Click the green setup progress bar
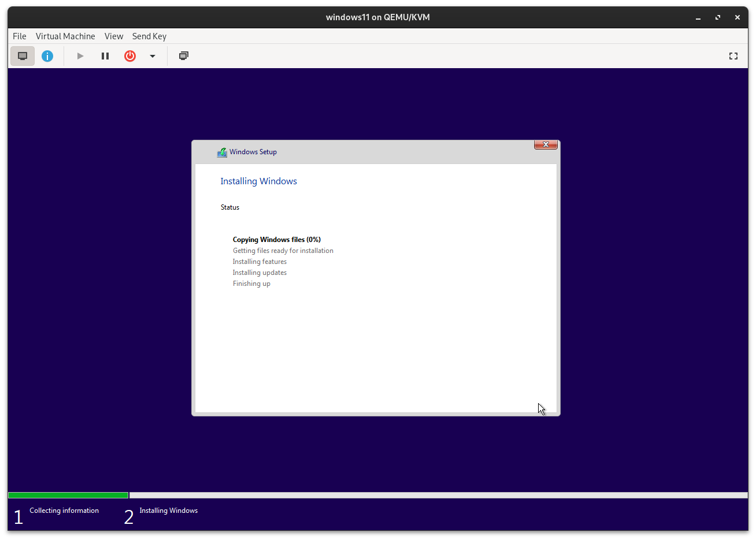The image size is (756, 540). tap(68, 495)
